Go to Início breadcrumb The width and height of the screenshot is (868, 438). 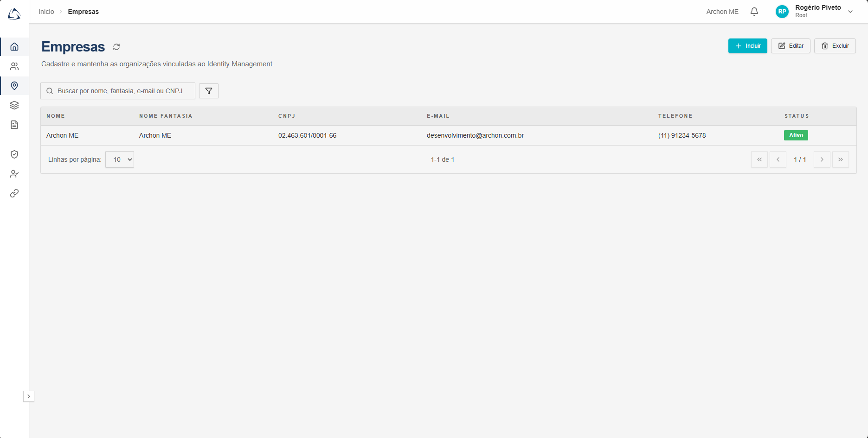pos(46,12)
